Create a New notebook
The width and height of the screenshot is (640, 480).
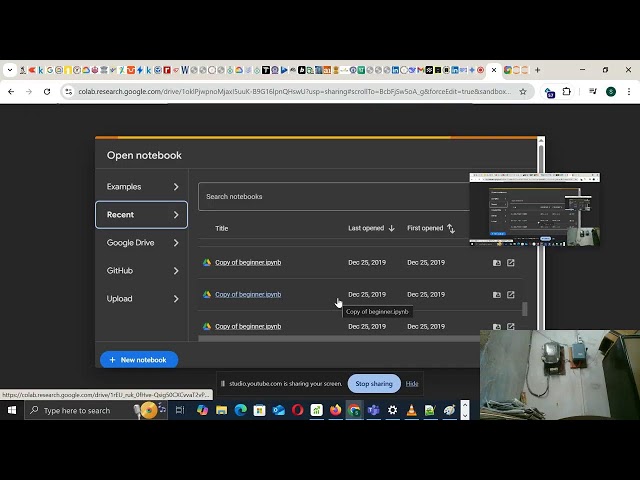click(x=139, y=360)
